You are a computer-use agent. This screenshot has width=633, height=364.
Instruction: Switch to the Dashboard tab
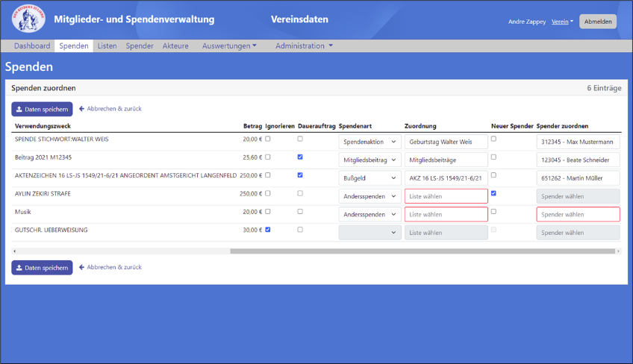pos(32,46)
